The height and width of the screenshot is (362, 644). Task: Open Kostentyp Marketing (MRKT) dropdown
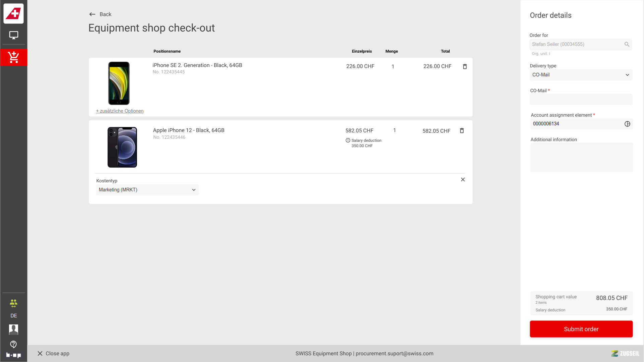tap(147, 190)
